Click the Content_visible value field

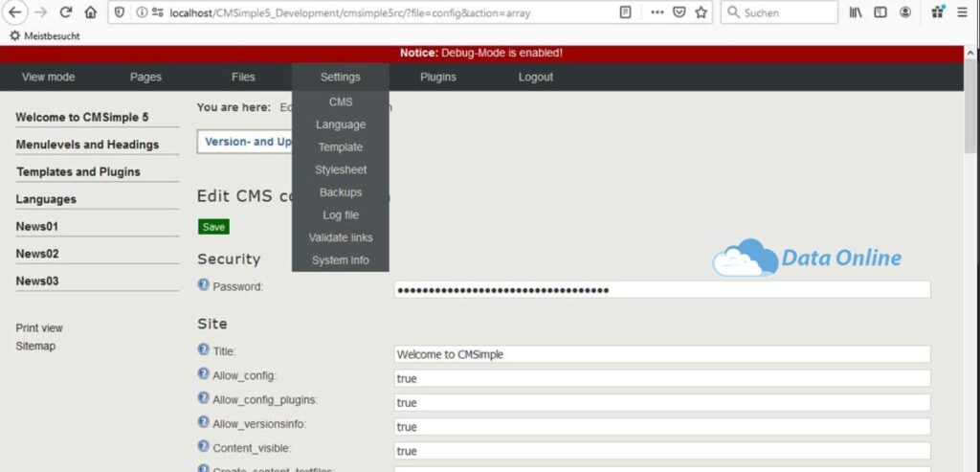(662, 451)
